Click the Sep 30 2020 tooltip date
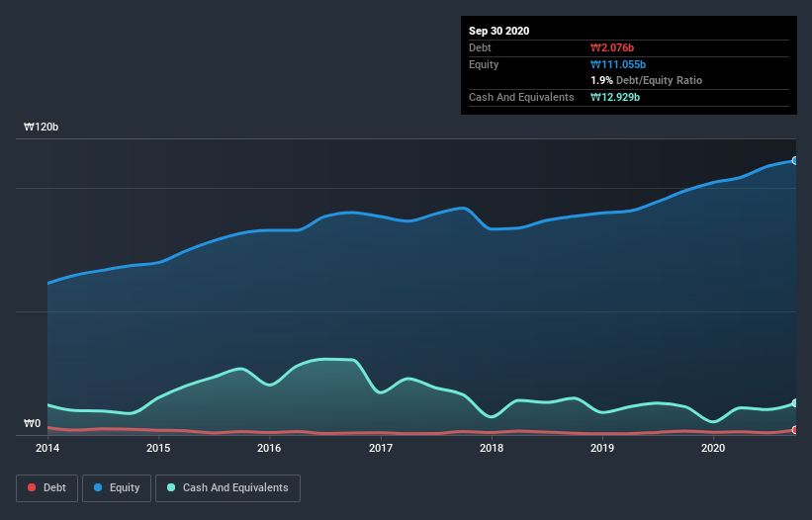Screen dimensions: 812x520 [498, 31]
